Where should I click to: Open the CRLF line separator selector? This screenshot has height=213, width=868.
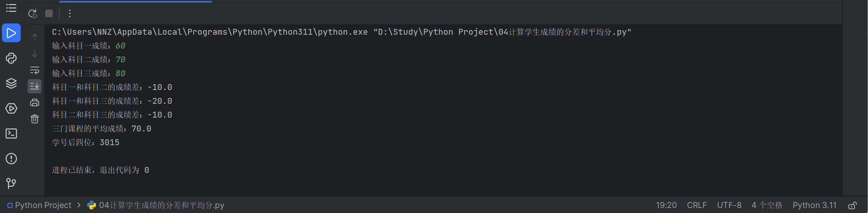coord(697,205)
